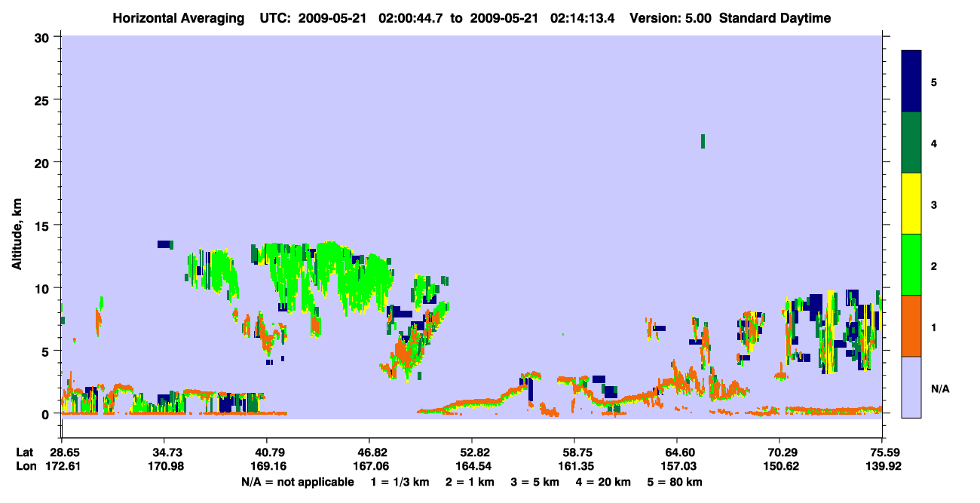This screenshot has width=980, height=503.
Task: Click legend text 'N/A = not applicable'
Action: pos(297,482)
